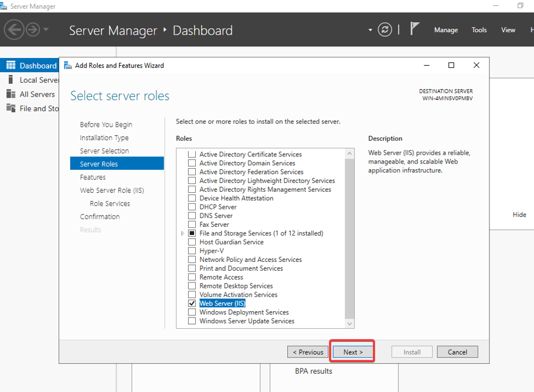Expand File and Storage Services tree node
The height and width of the screenshot is (392, 534).
click(x=183, y=233)
